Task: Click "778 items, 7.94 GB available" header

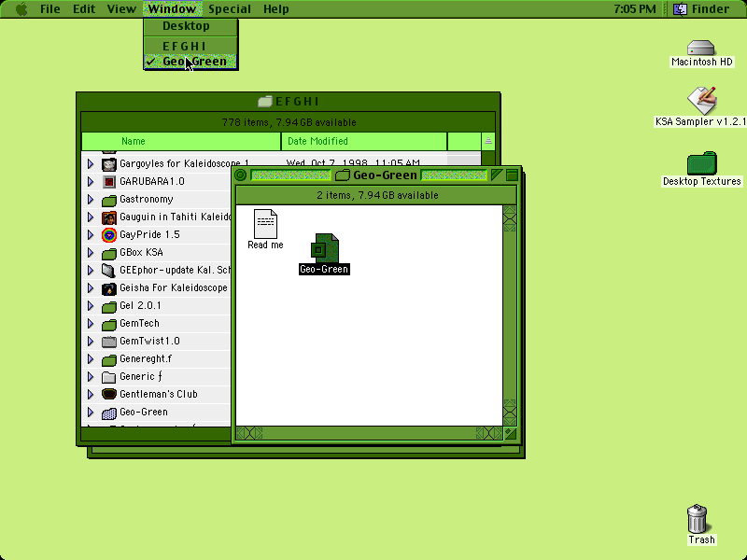Action: tap(289, 122)
